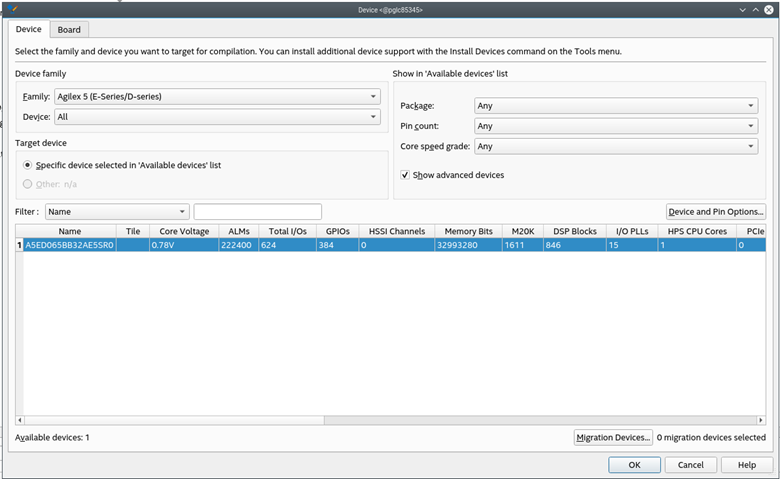Click the Core Voltage column header
Image resolution: width=780 pixels, height=479 pixels.
click(184, 231)
